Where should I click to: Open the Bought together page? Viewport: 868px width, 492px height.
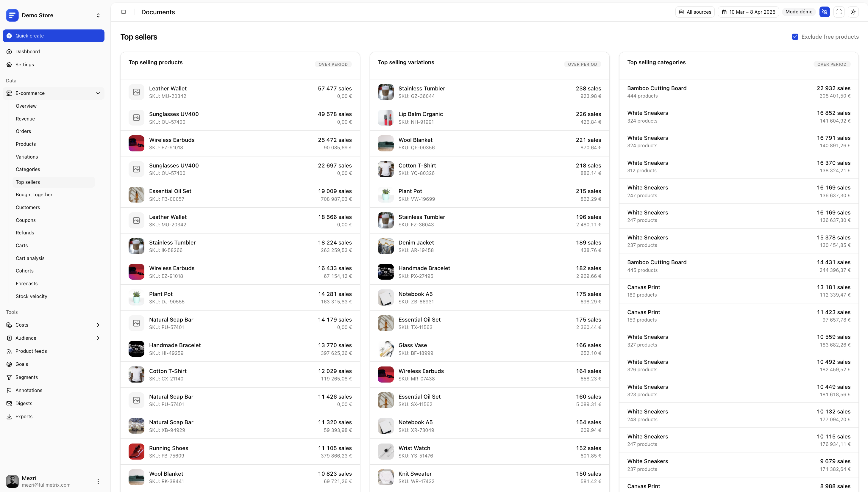coord(34,195)
